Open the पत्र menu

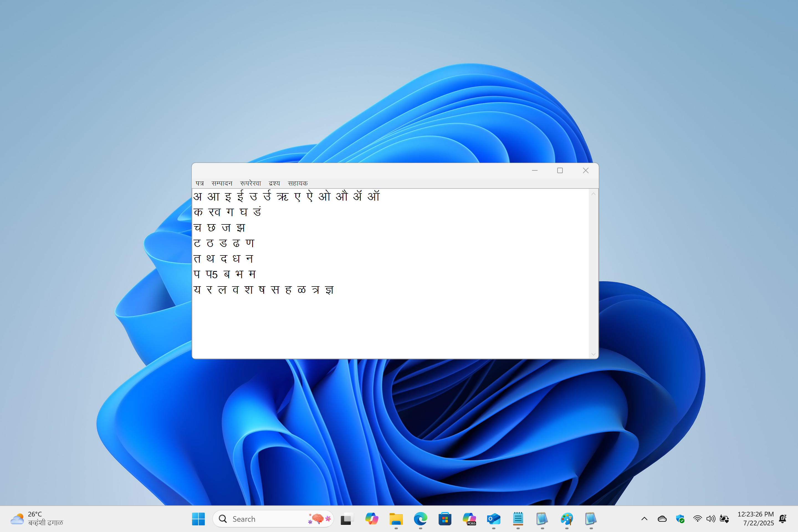(199, 183)
